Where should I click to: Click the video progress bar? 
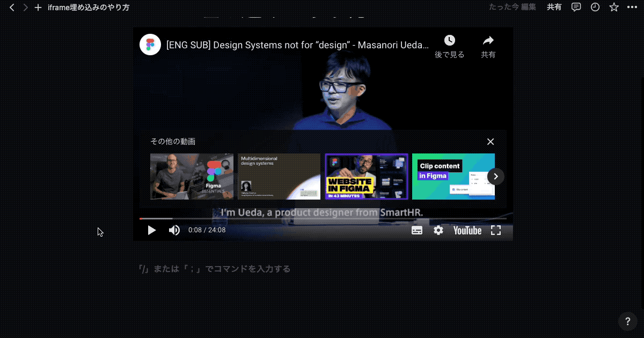322,218
